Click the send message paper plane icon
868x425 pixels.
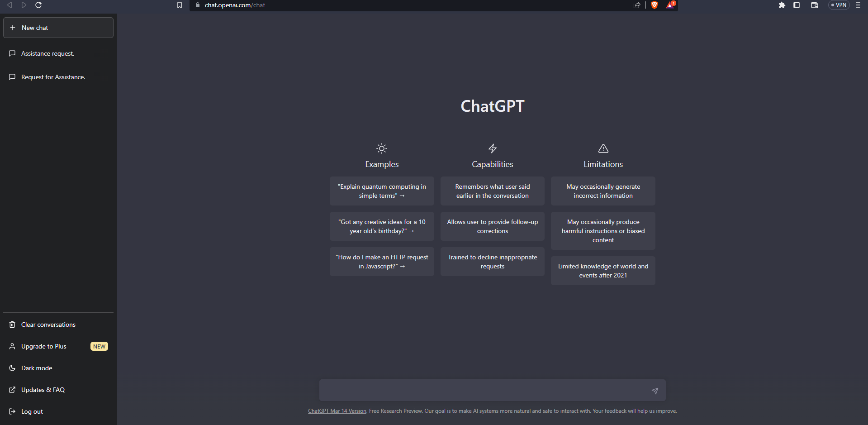655,391
